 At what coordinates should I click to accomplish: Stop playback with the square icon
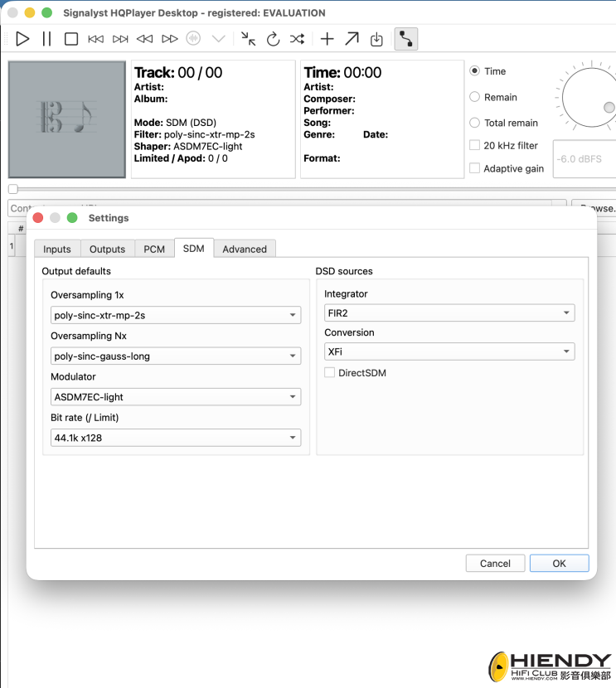pos(71,39)
